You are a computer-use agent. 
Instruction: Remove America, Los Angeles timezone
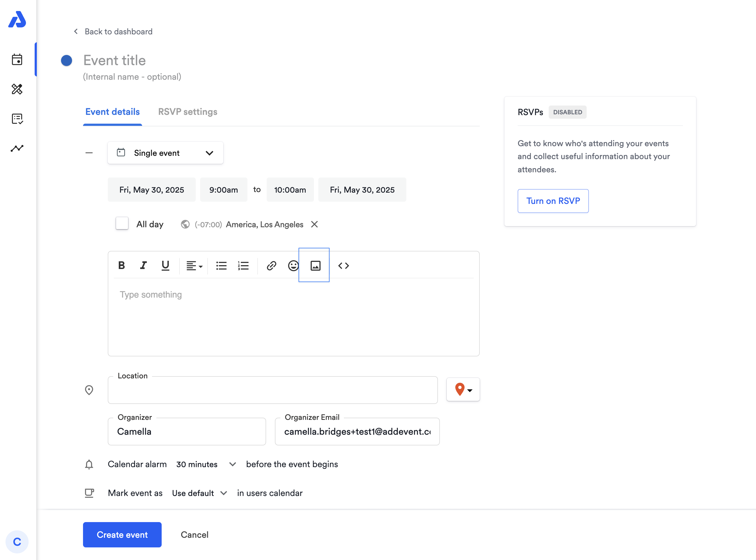click(314, 224)
